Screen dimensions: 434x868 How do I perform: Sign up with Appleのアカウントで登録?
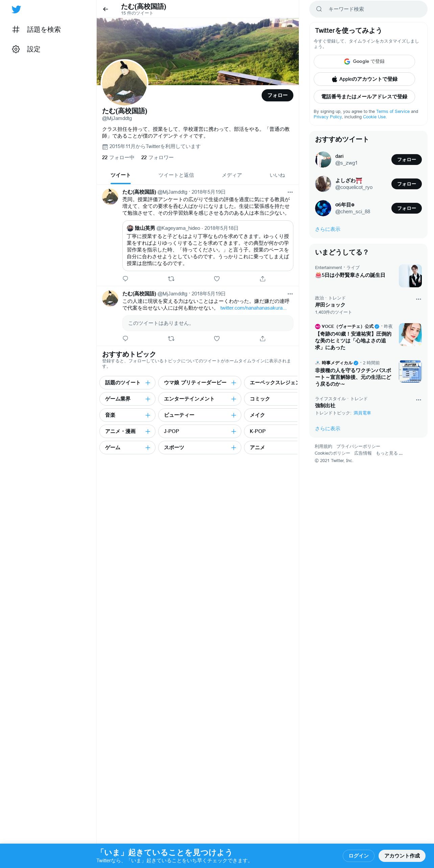pyautogui.click(x=364, y=79)
